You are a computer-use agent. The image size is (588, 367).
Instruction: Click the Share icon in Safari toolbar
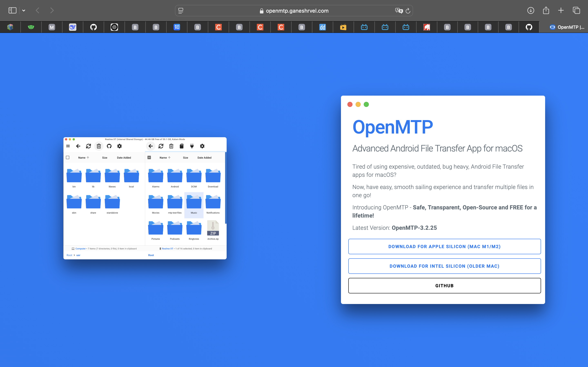point(546,10)
